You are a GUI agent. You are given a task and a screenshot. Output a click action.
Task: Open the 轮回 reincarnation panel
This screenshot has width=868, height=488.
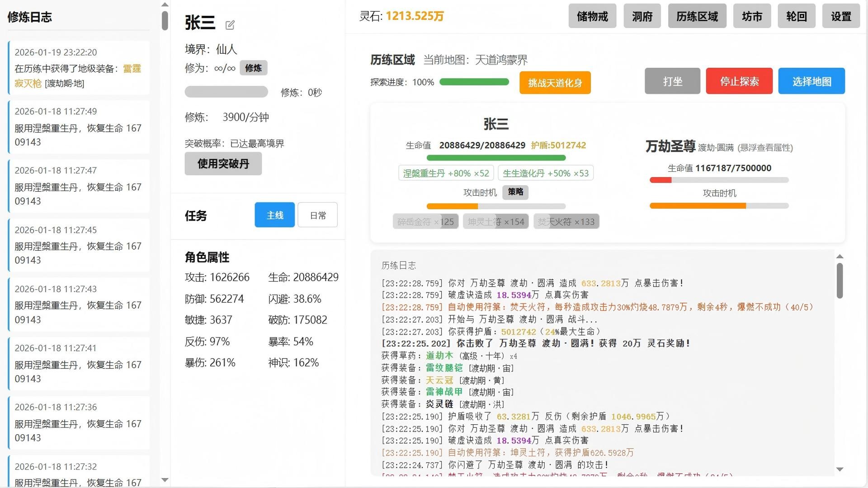pos(796,16)
